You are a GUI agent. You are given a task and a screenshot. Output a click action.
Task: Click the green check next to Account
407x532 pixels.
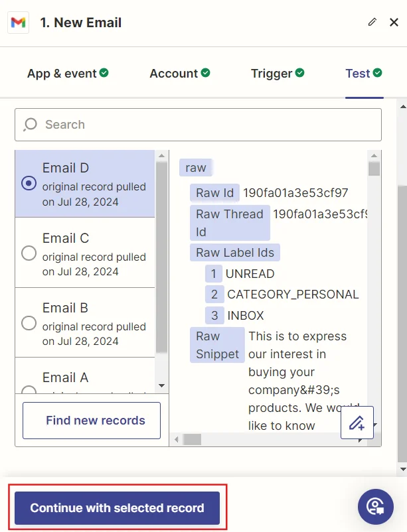[x=206, y=72]
